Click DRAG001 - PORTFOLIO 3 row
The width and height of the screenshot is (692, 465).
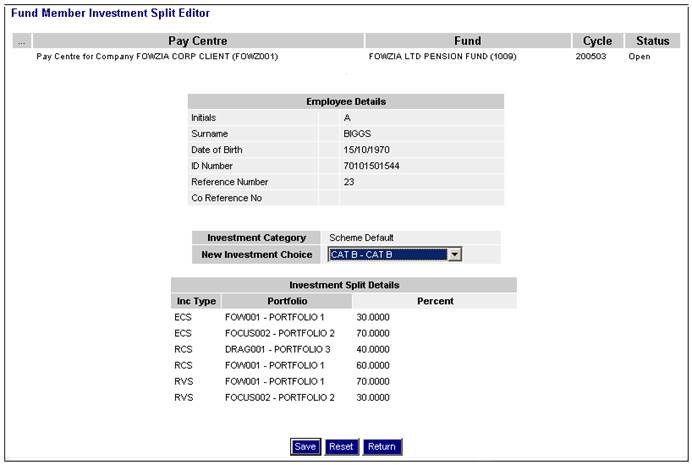pyautogui.click(x=278, y=349)
